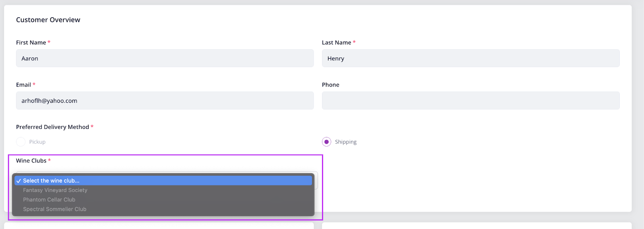Select the Pickup radio button
644x229 pixels.
tap(21, 142)
